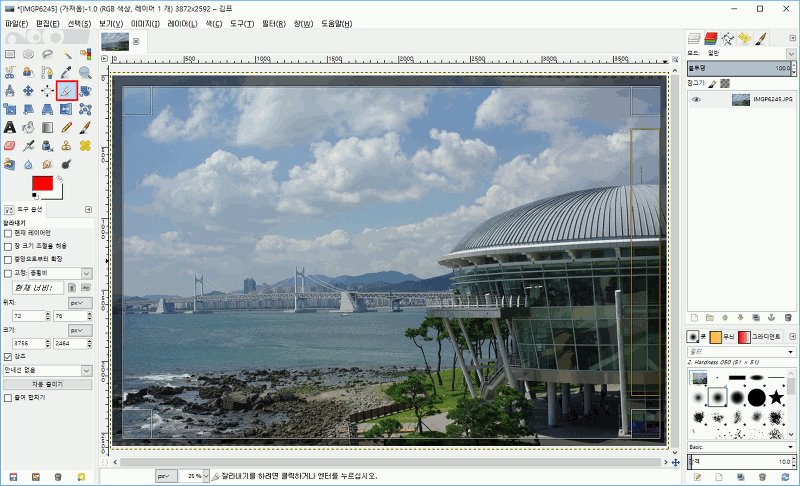This screenshot has width=800, height=486.
Task: Open the 종횡비 fixed aspect dropdown
Action: pyautogui.click(x=86, y=273)
